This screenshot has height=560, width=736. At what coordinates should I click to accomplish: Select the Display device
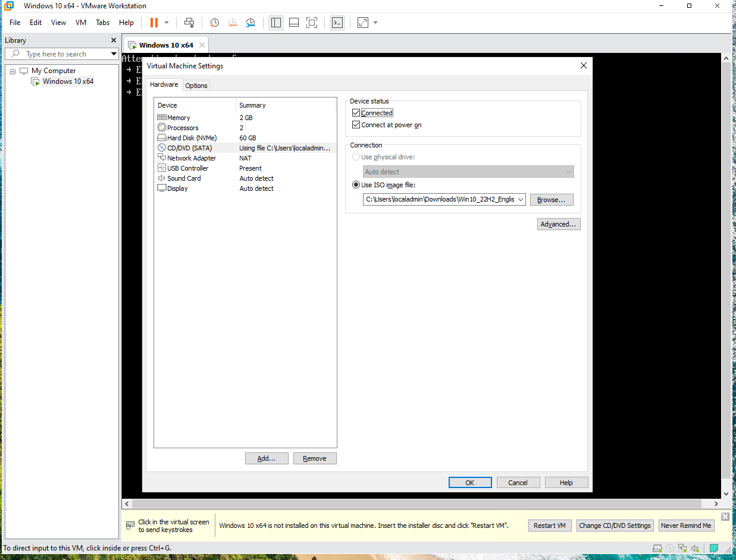245,188
